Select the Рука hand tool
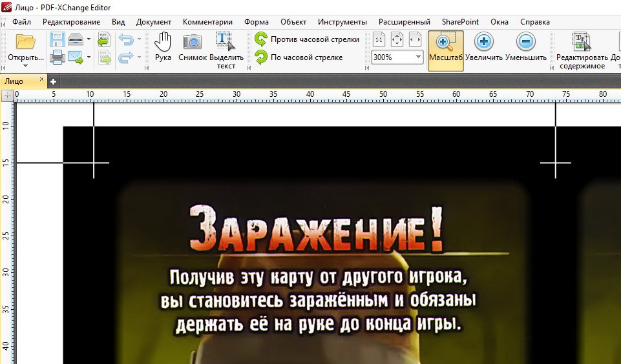Viewport: 621px width, 364px height. (x=163, y=48)
